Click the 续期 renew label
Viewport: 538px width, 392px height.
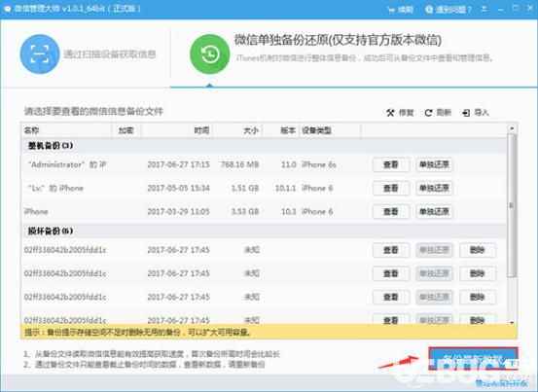(406, 10)
